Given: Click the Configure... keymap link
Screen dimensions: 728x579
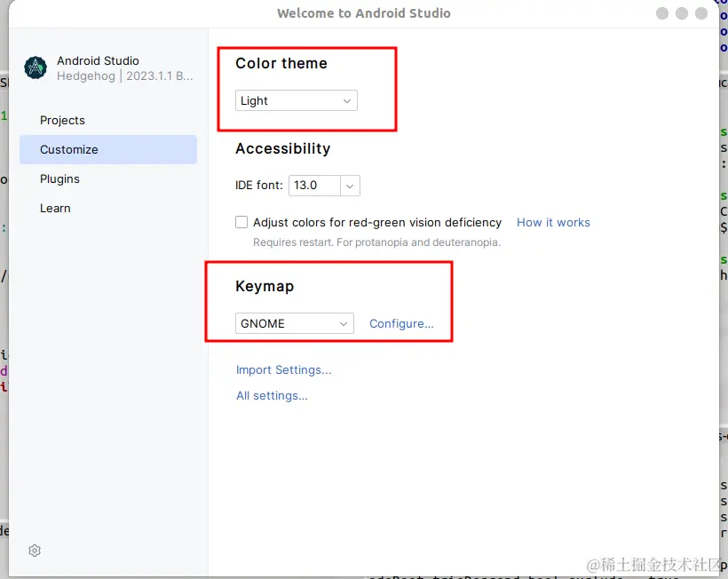Looking at the screenshot, I should [x=401, y=323].
